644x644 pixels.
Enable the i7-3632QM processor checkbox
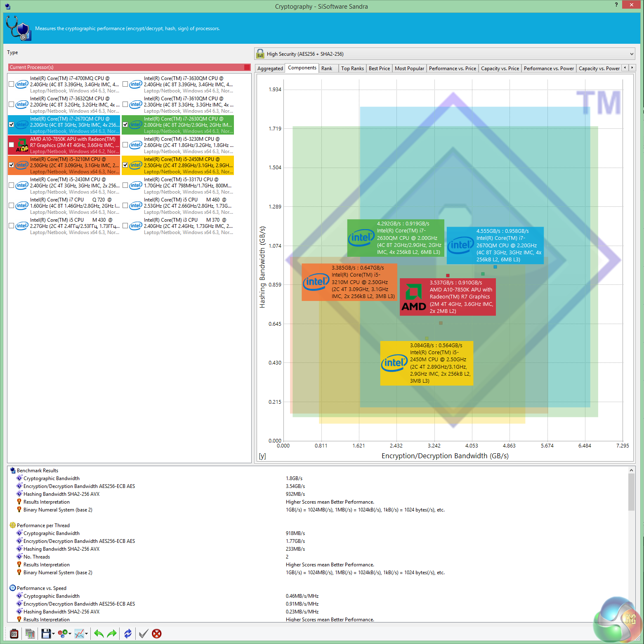pos(11,104)
